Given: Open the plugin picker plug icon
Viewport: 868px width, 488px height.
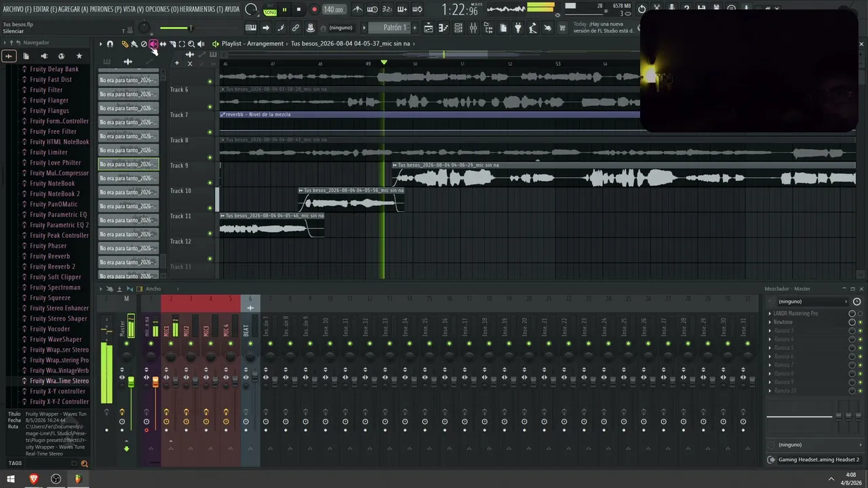Looking at the screenshot, I should pyautogui.click(x=518, y=28).
